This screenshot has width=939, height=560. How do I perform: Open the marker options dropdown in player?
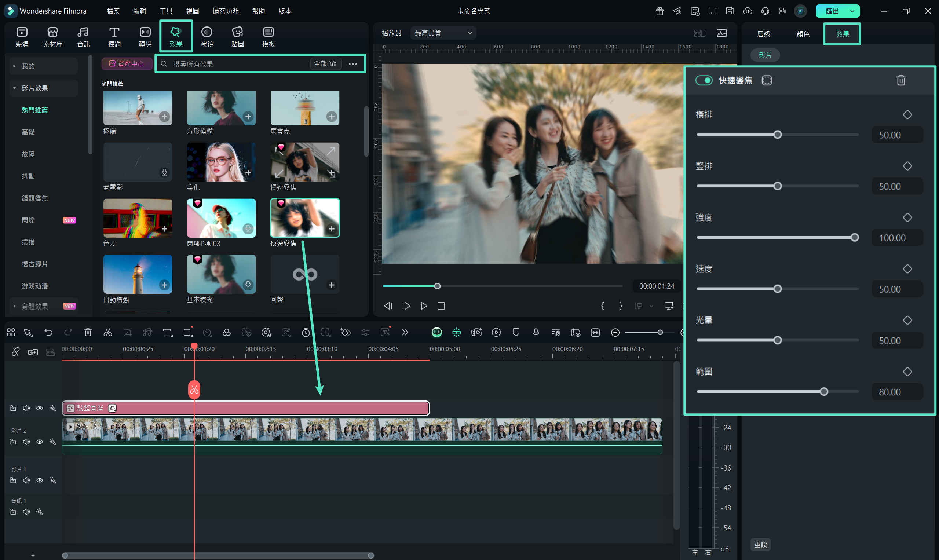click(651, 306)
